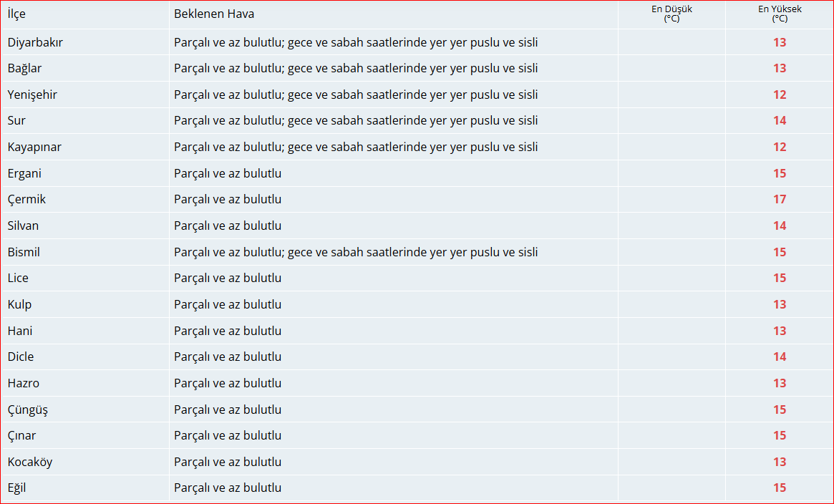The width and height of the screenshot is (834, 504).
Task: Select the Silvan district name
Action: coord(23,226)
